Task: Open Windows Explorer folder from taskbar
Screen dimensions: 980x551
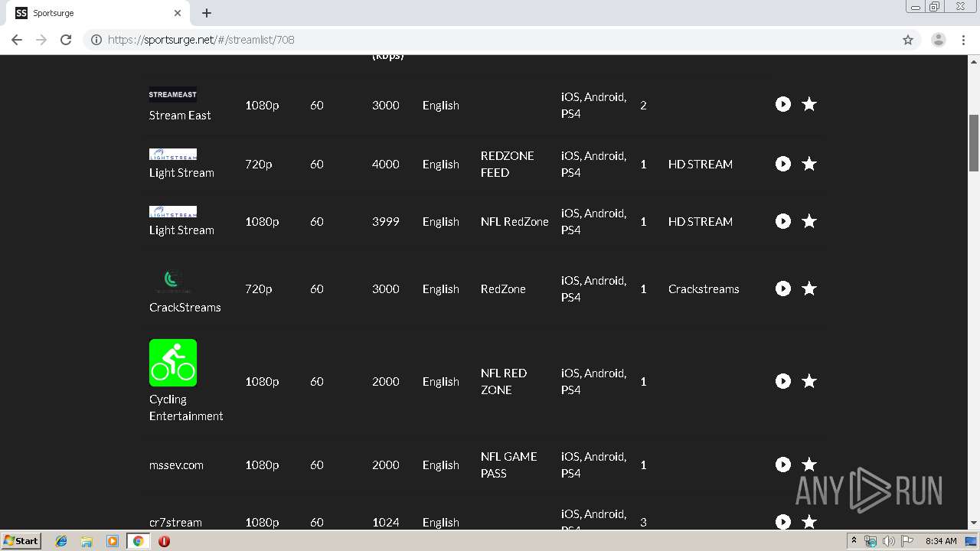Action: click(87, 541)
